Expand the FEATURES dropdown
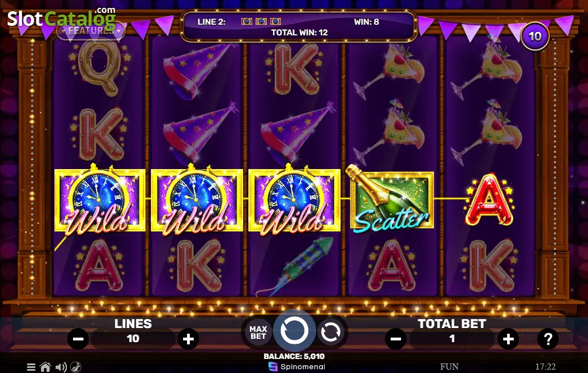The width and height of the screenshot is (588, 373). tap(91, 31)
